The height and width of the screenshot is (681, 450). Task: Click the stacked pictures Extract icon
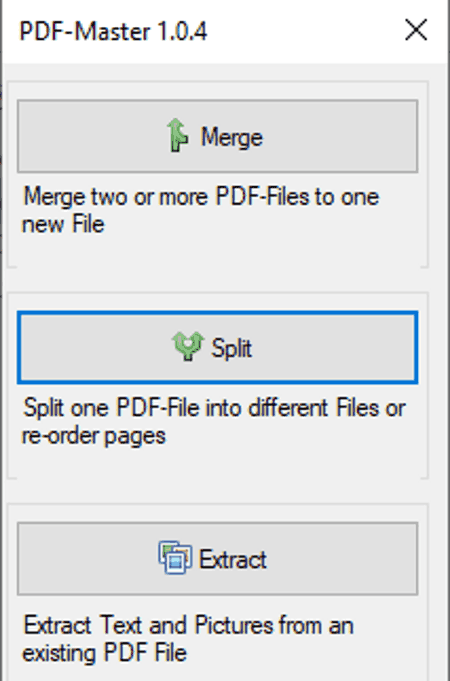175,557
